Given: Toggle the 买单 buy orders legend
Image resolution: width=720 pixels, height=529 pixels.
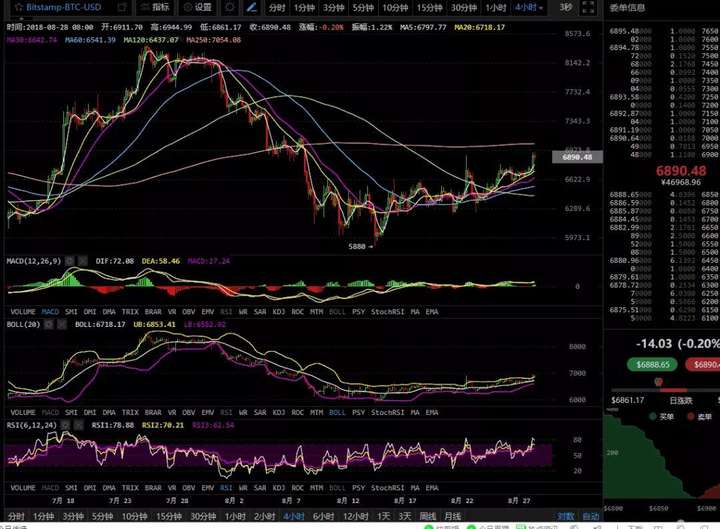Looking at the screenshot, I should 661,416.
